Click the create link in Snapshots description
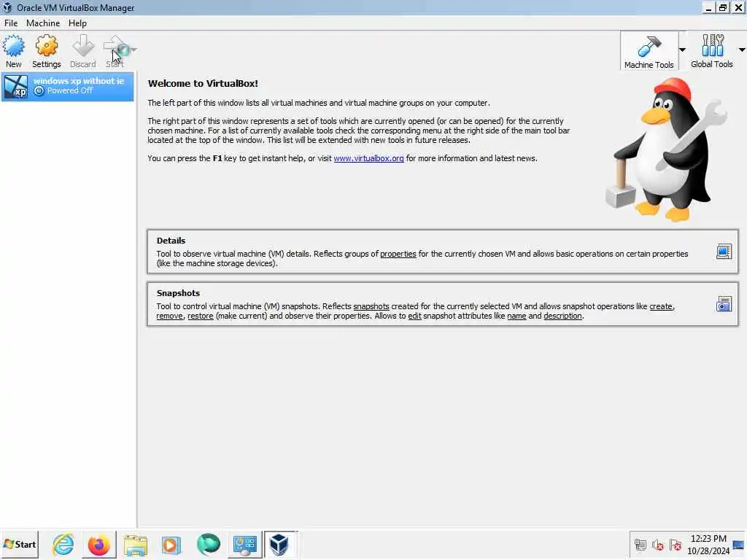Screen dimensions: 747x560 (x=661, y=306)
